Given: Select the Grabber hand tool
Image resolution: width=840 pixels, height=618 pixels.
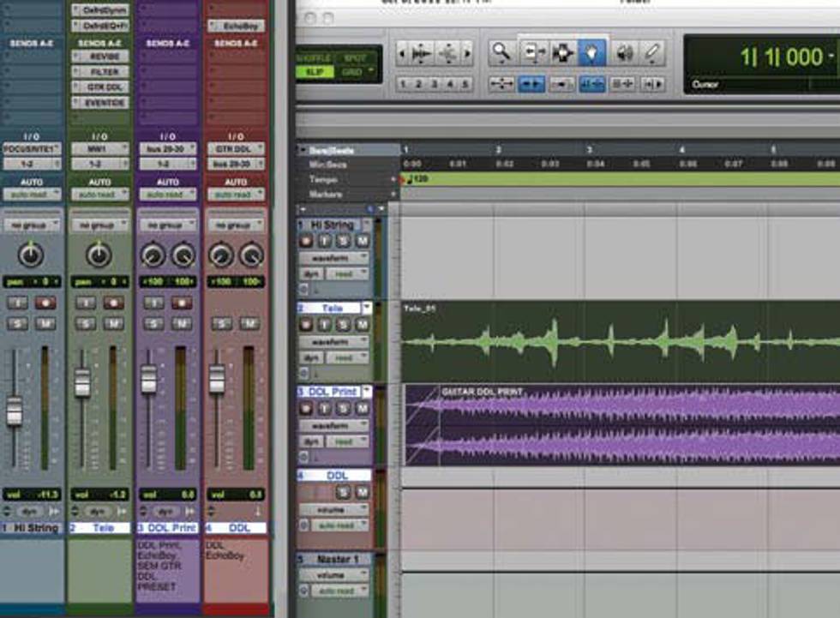Looking at the screenshot, I should pos(591,52).
